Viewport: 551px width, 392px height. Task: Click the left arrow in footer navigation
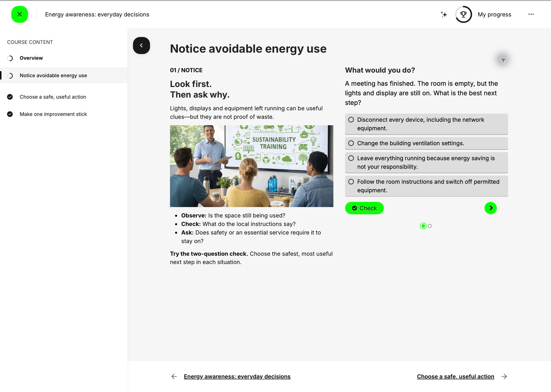[174, 377]
